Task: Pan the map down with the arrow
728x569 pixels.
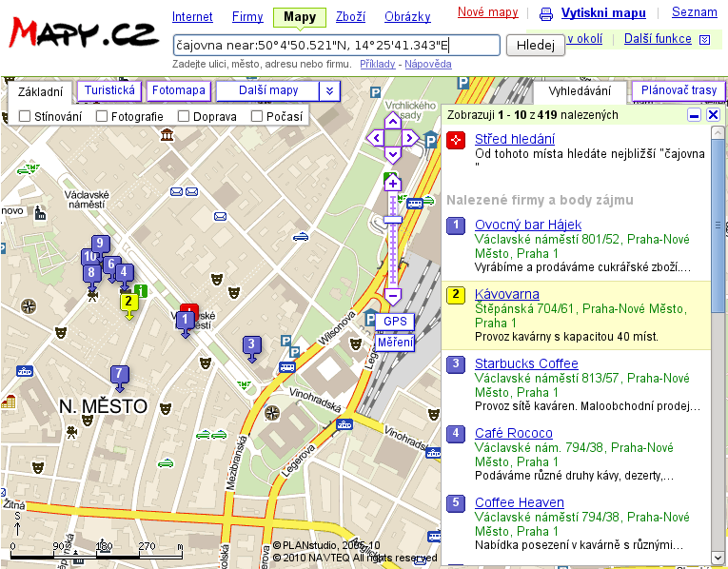Action: coord(393,154)
